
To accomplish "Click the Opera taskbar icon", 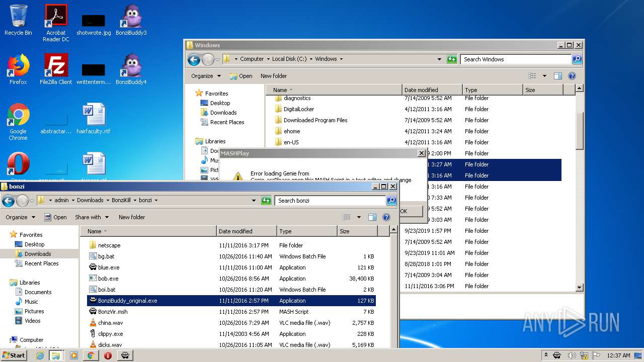I will 108,355.
